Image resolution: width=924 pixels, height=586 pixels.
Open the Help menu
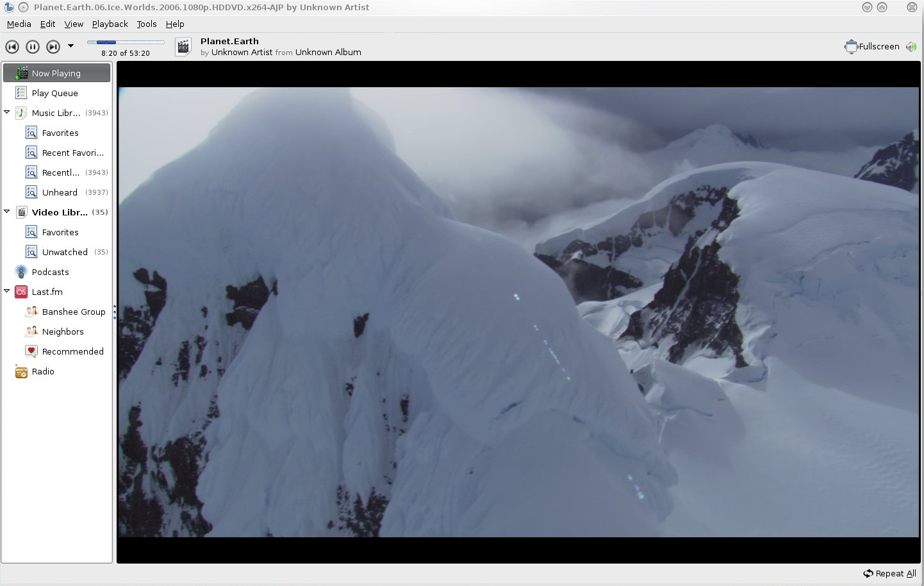coord(175,24)
